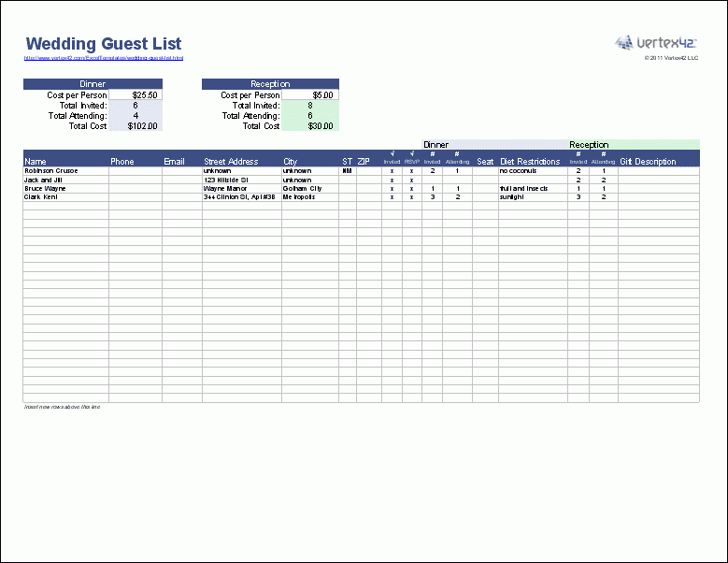
Task: Click the Reception summary table header
Action: pos(270,84)
